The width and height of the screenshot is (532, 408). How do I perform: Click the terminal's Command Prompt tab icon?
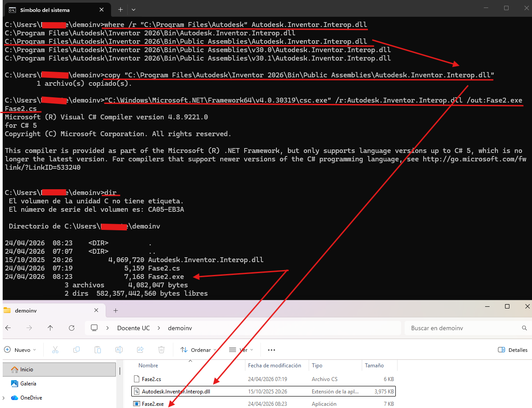point(12,10)
